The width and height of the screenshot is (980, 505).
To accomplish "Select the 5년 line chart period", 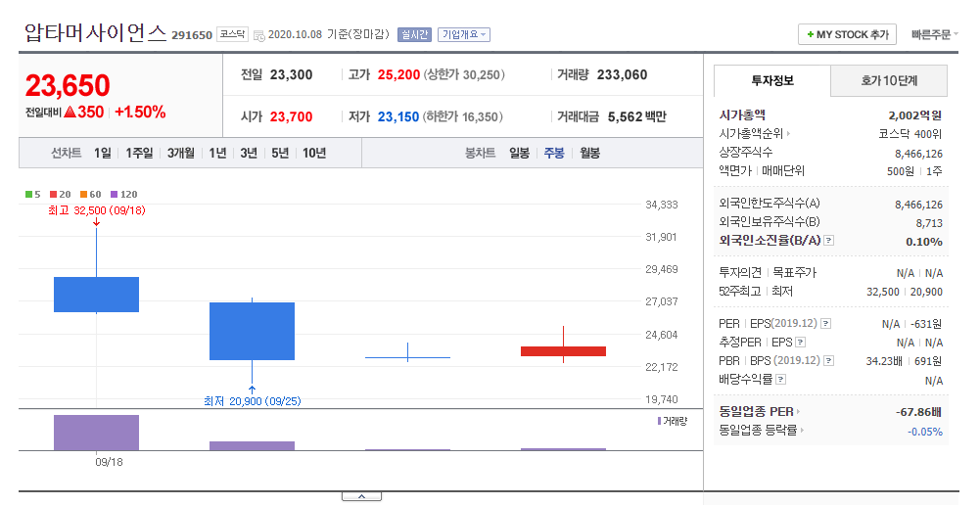I will [280, 153].
